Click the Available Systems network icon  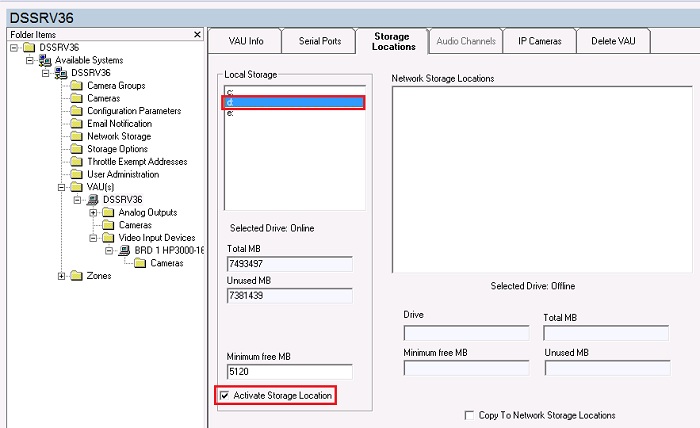pyautogui.click(x=45, y=60)
